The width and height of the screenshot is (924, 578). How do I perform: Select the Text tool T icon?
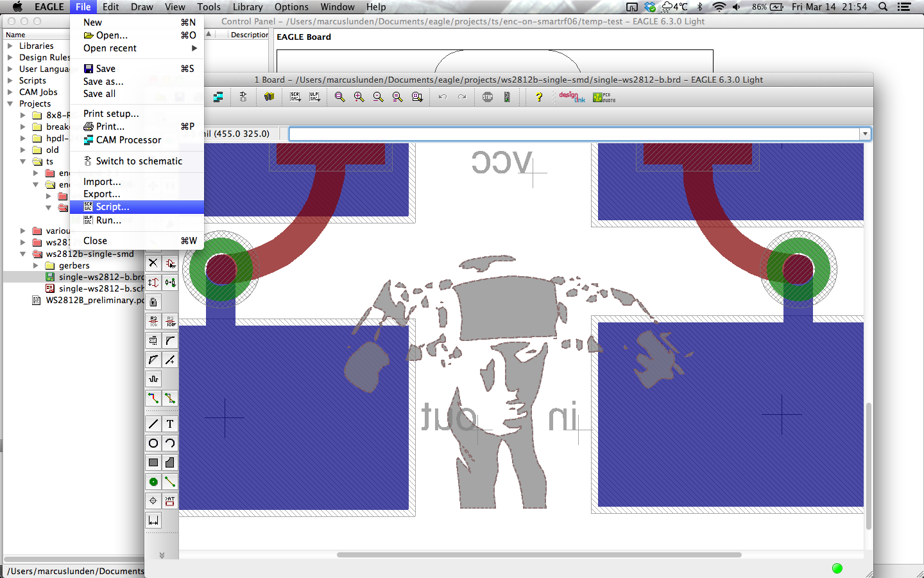coord(170,424)
